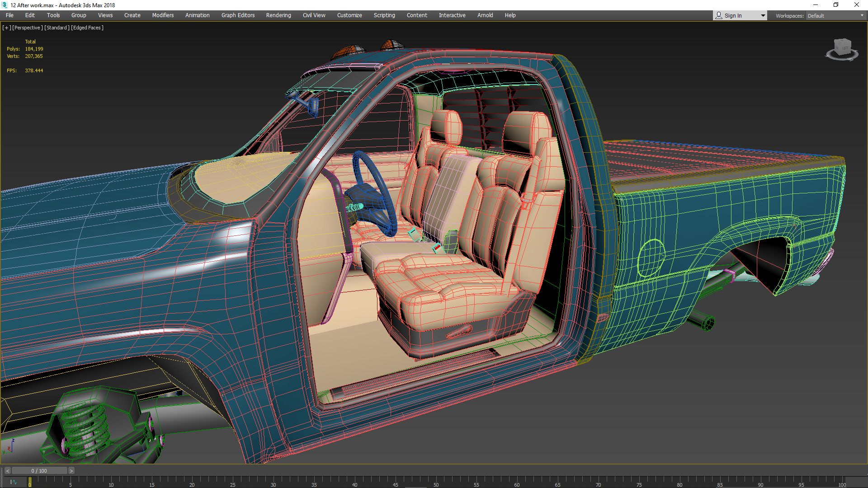Open the Modifiers menu

click(x=163, y=15)
